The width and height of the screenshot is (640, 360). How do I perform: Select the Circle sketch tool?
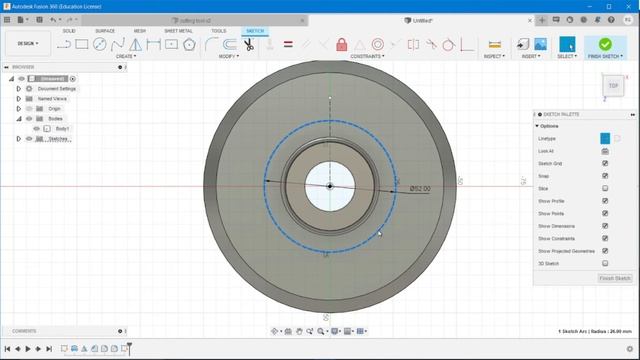coord(100,44)
